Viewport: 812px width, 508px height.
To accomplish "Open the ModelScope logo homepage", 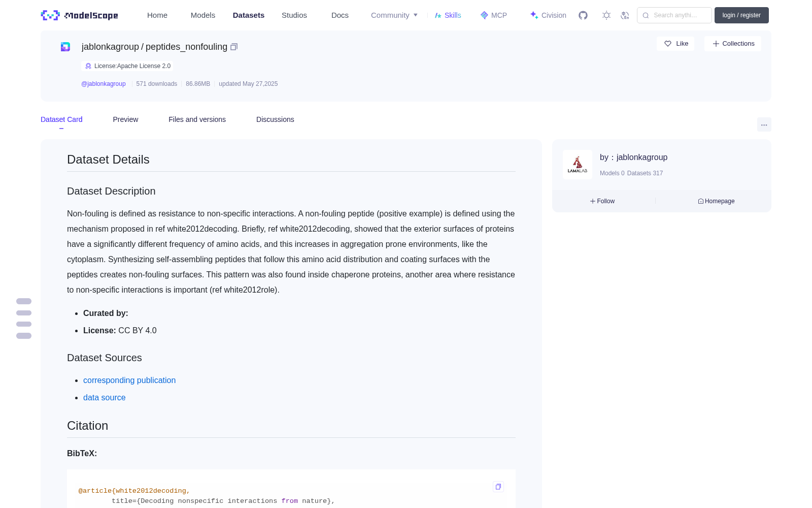I will tap(79, 15).
